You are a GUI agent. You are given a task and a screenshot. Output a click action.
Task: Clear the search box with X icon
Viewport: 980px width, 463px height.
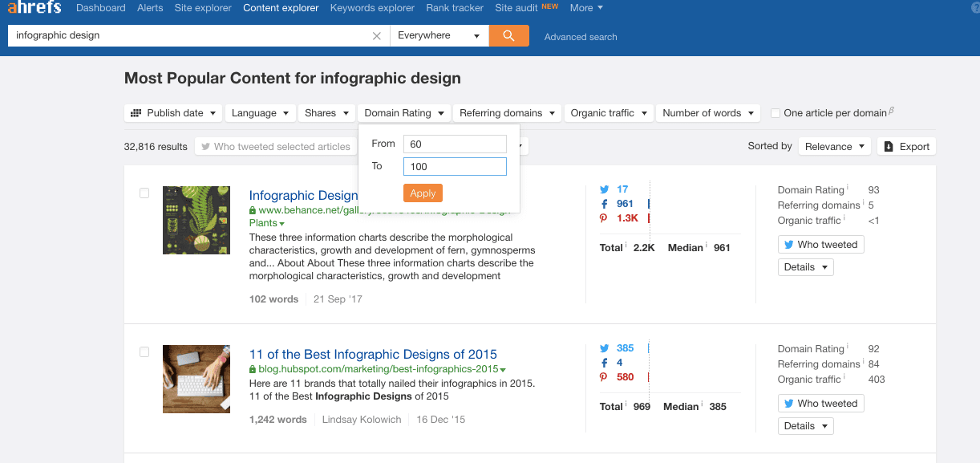point(377,36)
